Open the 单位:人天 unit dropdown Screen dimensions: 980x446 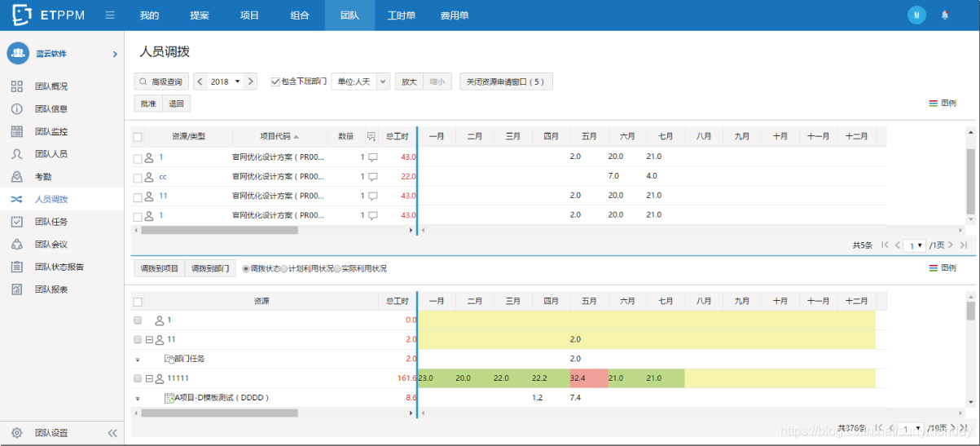360,82
